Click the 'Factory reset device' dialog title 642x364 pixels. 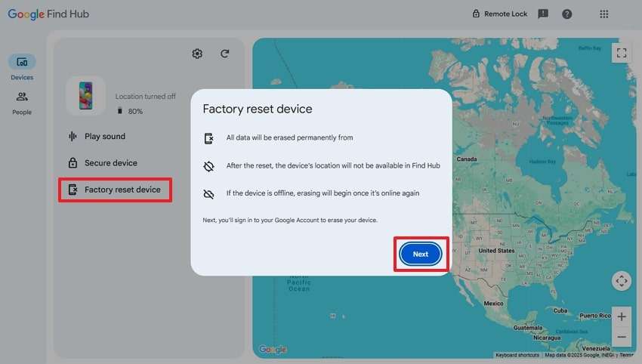pyautogui.click(x=258, y=109)
